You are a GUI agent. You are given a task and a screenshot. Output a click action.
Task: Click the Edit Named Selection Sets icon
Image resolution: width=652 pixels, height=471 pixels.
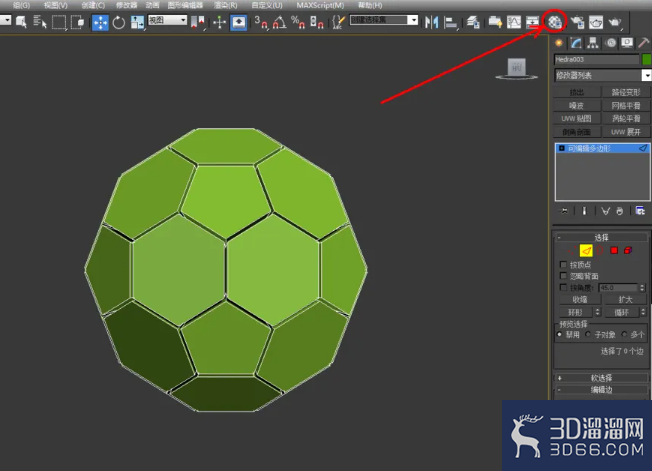click(339, 22)
